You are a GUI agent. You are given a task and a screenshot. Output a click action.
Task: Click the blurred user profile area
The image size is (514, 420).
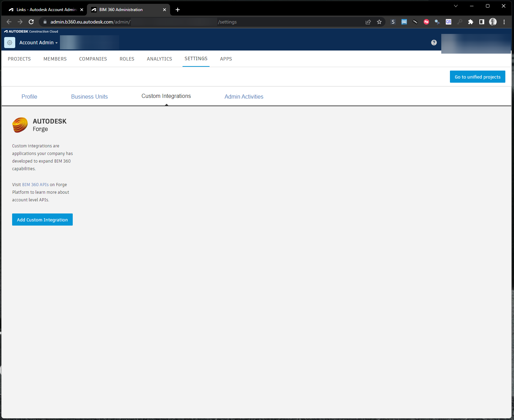(x=476, y=44)
